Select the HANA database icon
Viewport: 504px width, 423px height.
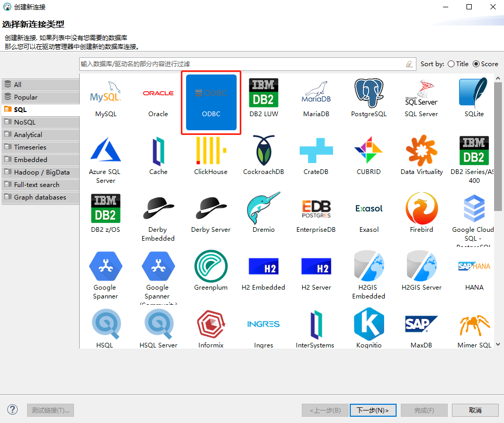[x=474, y=266]
